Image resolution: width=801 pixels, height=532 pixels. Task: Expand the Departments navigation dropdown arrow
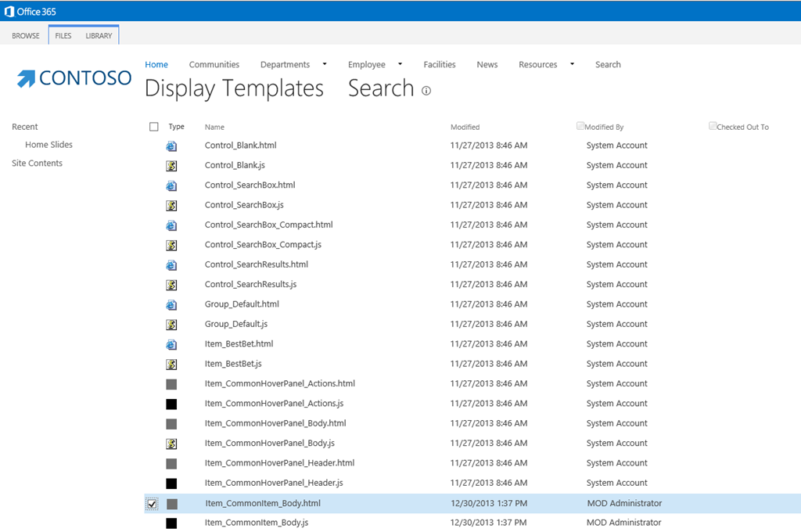click(325, 64)
